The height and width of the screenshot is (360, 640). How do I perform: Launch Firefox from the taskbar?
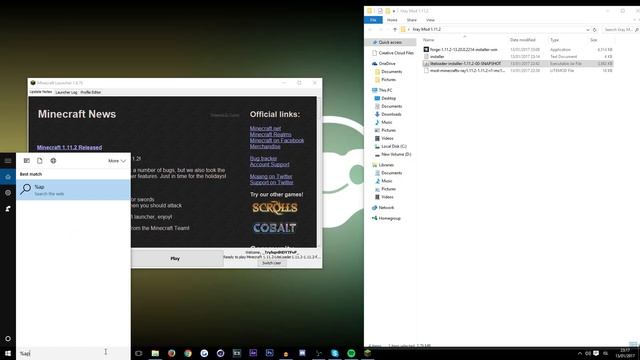pyautogui.click(x=171, y=353)
